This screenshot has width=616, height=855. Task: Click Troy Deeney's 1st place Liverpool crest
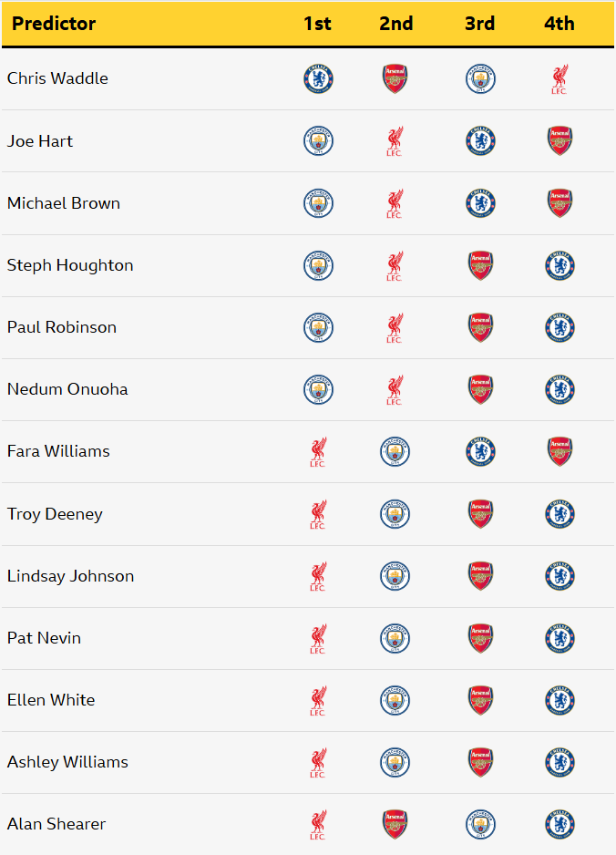pyautogui.click(x=318, y=514)
